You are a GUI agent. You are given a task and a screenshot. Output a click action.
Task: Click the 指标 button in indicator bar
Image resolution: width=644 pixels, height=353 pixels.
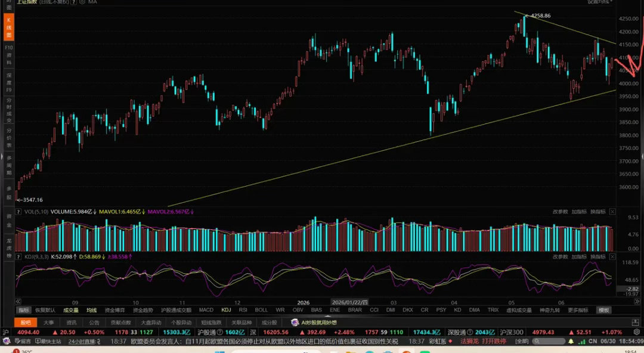coord(24,310)
